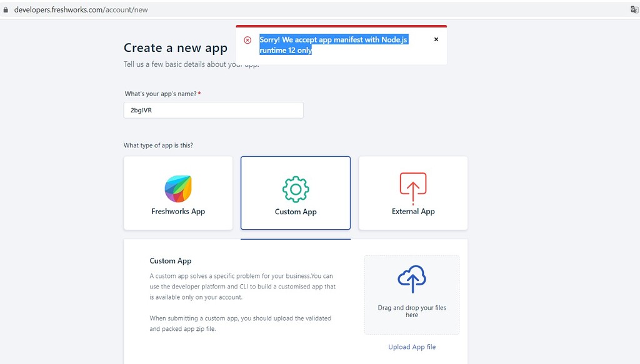Click inside the app name text field
Image resolution: width=640 pixels, height=364 pixels.
click(x=213, y=110)
